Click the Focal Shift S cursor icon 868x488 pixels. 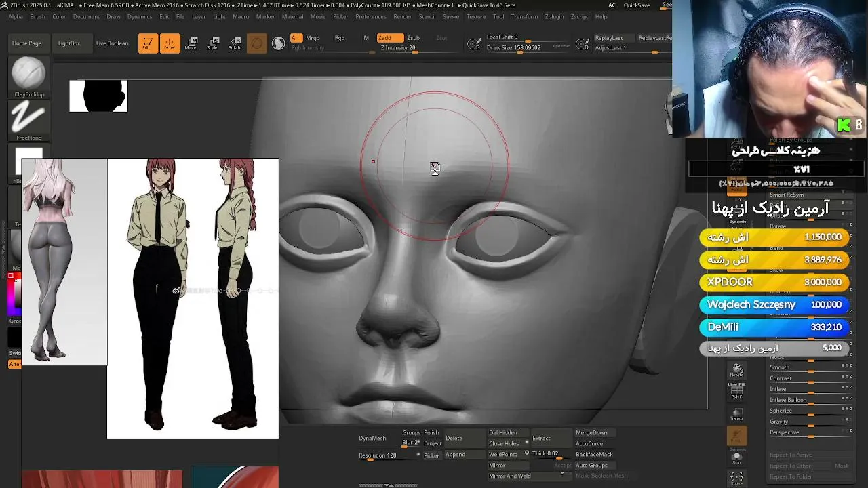pos(475,44)
